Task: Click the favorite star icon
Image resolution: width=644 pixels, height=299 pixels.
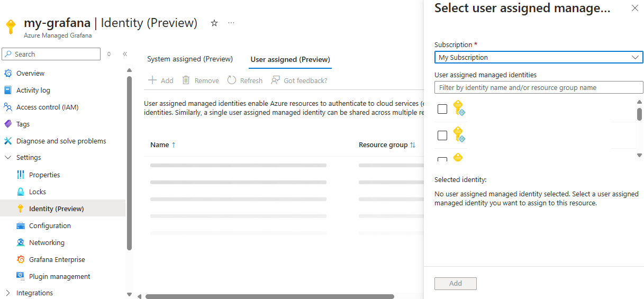Action: 214,23
